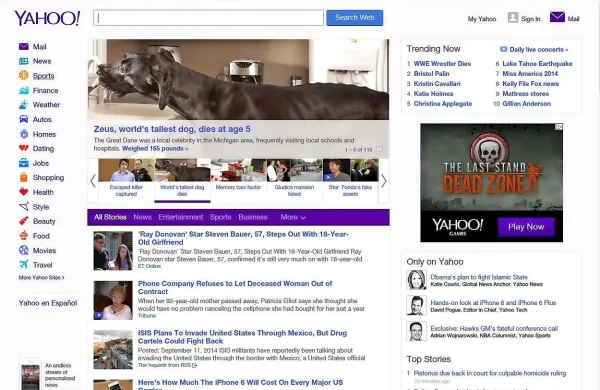Expand the More stories dropdown

click(293, 217)
